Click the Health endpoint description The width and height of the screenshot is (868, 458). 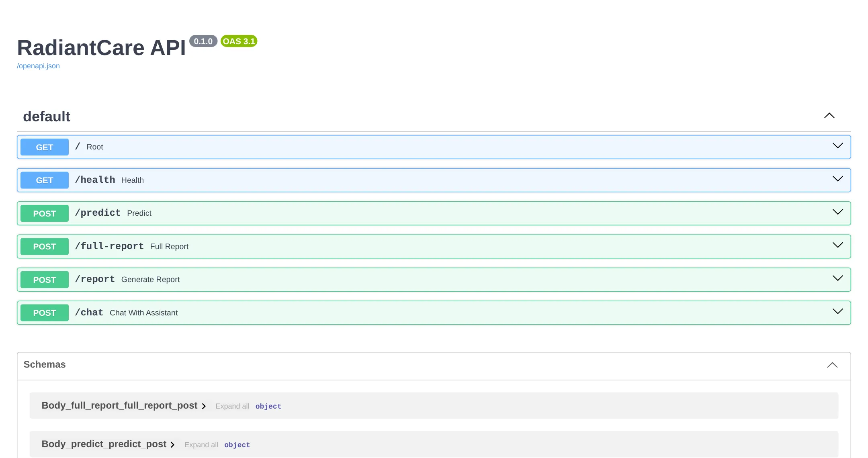coord(133,180)
